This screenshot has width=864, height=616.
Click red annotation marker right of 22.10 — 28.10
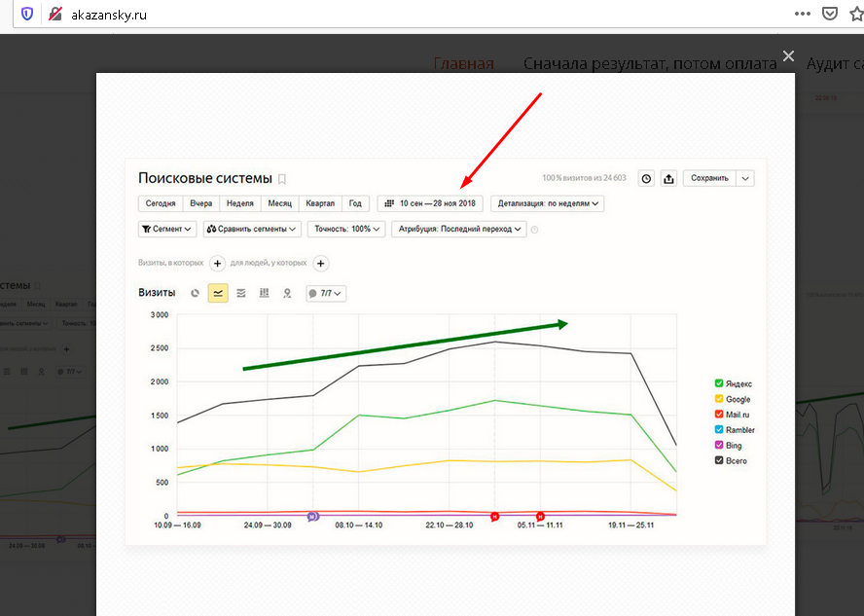(x=495, y=517)
